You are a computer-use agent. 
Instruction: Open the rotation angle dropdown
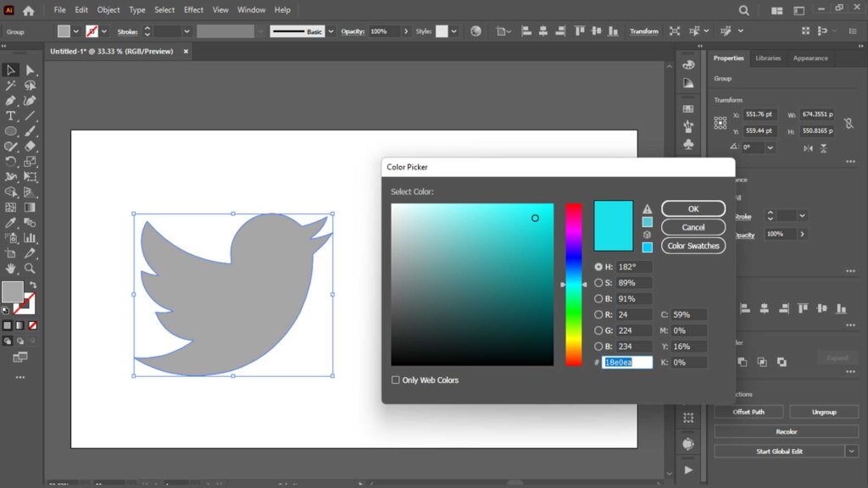(770, 147)
